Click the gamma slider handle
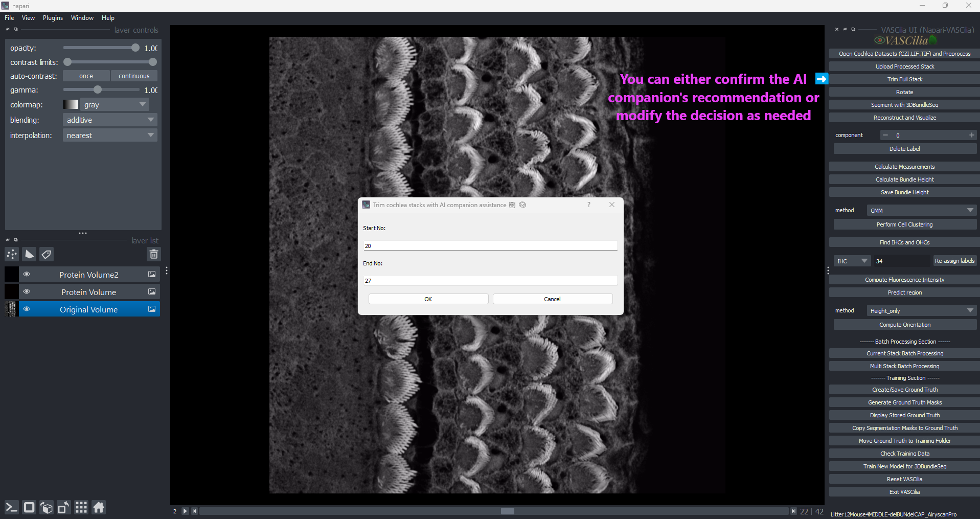The image size is (980, 519). click(98, 89)
